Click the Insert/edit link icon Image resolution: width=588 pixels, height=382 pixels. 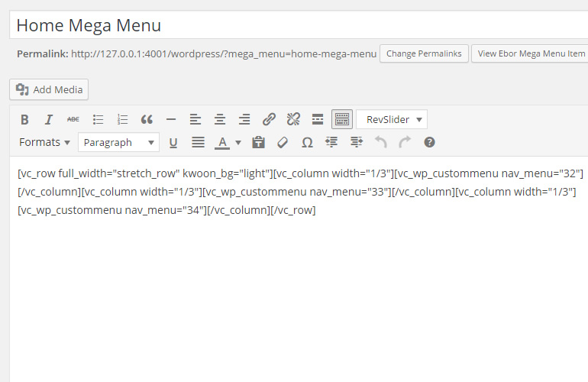point(269,120)
